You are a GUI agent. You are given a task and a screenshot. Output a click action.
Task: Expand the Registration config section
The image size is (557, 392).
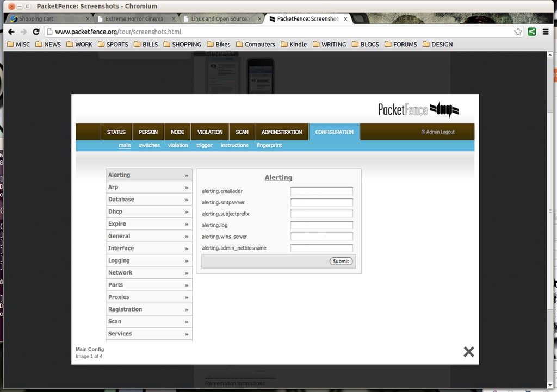(x=149, y=309)
